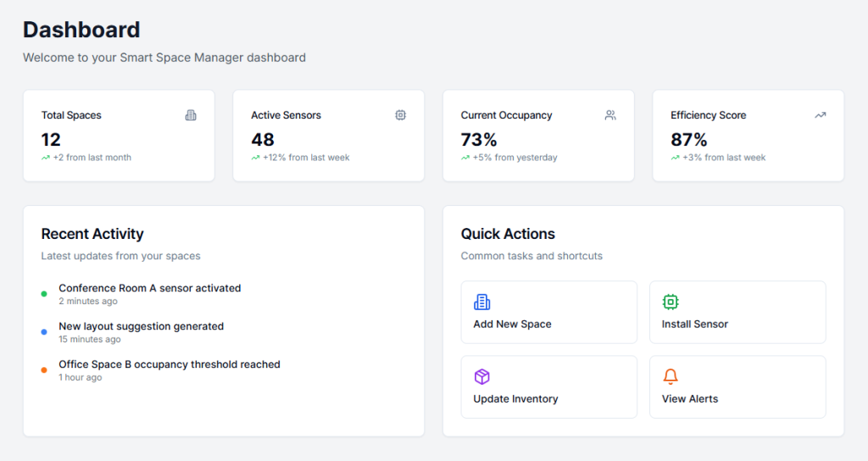Click the Efficiency Score value 87%
Screen dimensions: 868x461
tap(689, 140)
